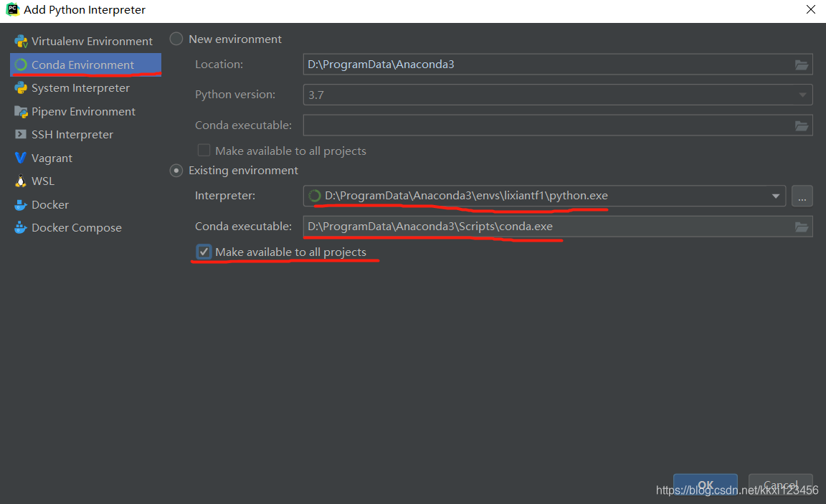Viewport: 826px width, 504px height.
Task: Select the SSH Interpreter terminal icon
Action: click(21, 134)
